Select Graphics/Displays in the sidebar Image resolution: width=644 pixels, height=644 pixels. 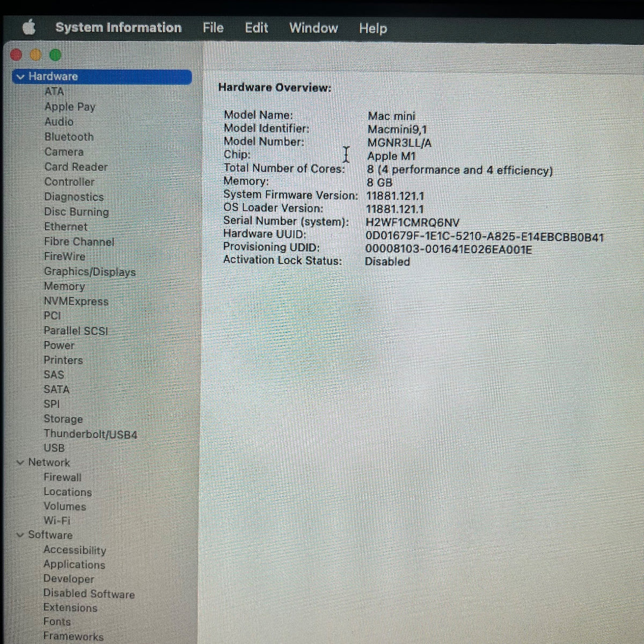tap(90, 272)
